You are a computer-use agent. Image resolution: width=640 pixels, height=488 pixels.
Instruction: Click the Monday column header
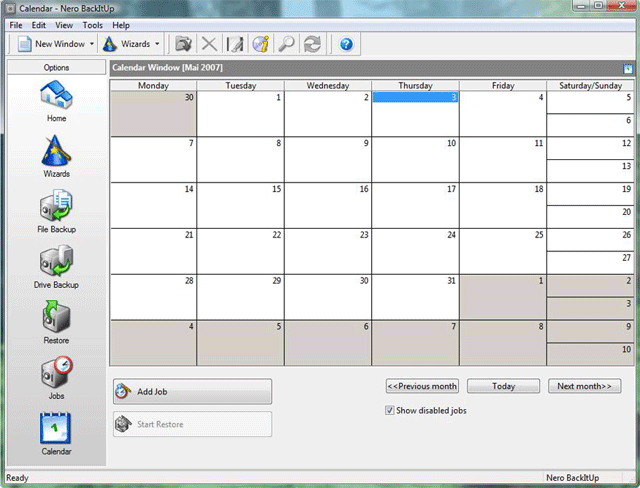click(153, 85)
